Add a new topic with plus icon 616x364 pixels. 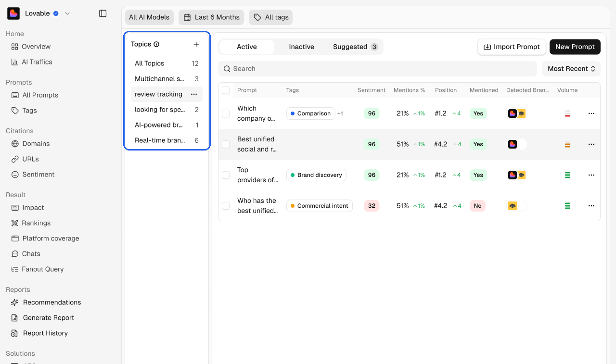(x=196, y=44)
